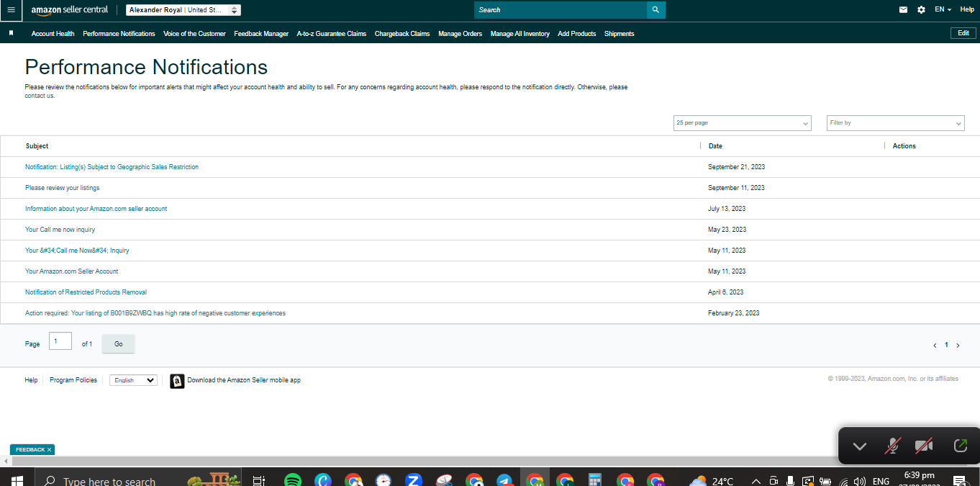Open Please review your listings notification
The width and height of the screenshot is (980, 486).
click(63, 188)
